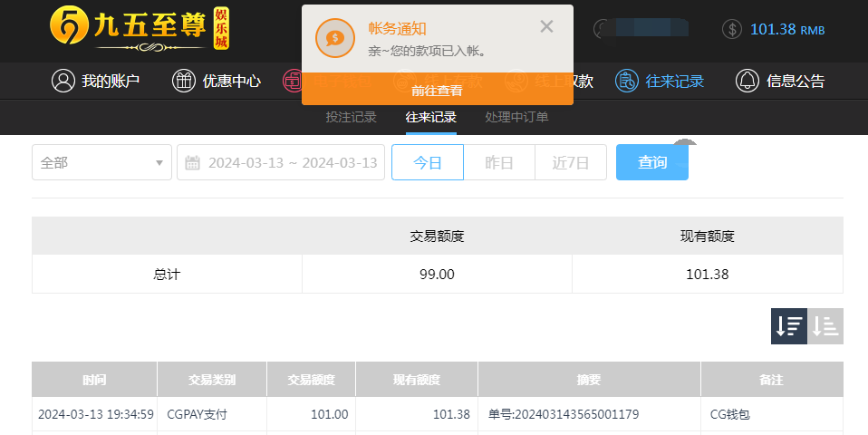
Task: Click the 99.00 total amount
Action: (x=437, y=274)
